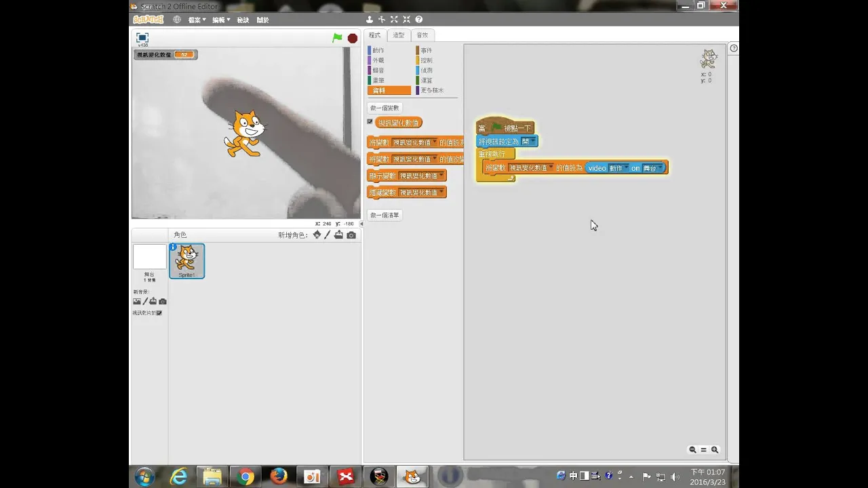Take new backdrop from camera
868x488 pixels.
coord(163,301)
